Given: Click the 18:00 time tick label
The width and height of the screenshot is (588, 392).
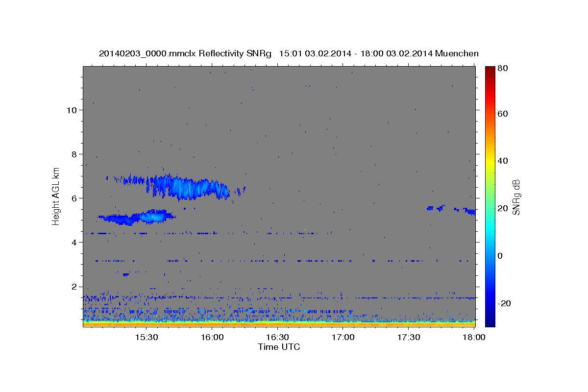Looking at the screenshot, I should (474, 337).
